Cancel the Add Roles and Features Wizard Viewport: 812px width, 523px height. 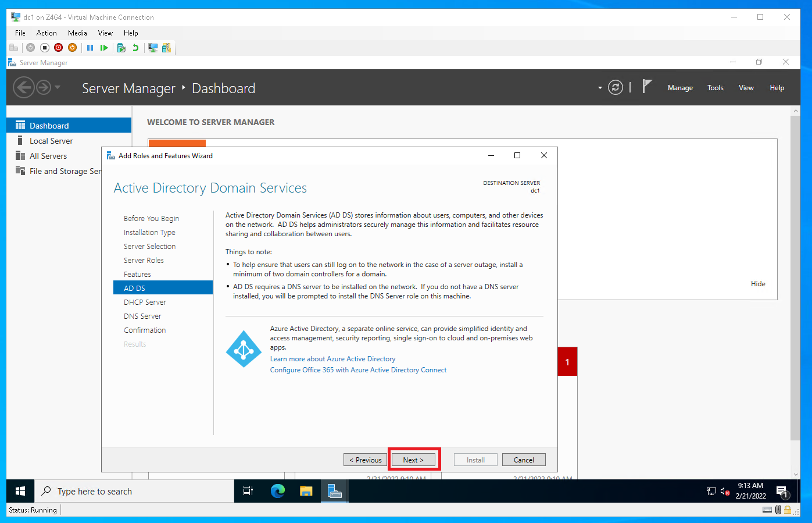click(x=524, y=460)
